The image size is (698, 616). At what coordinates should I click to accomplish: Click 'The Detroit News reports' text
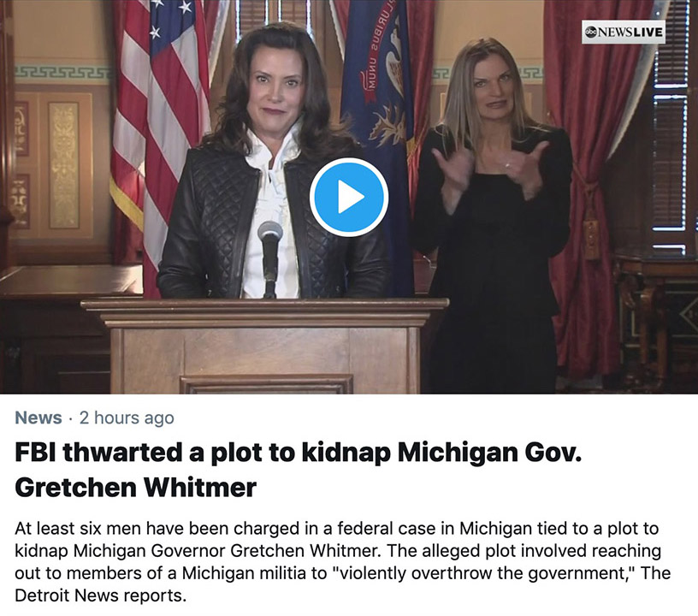[343, 584]
